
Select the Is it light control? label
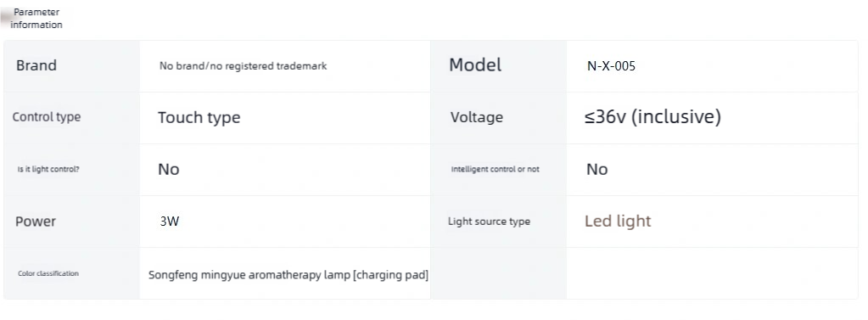48,169
